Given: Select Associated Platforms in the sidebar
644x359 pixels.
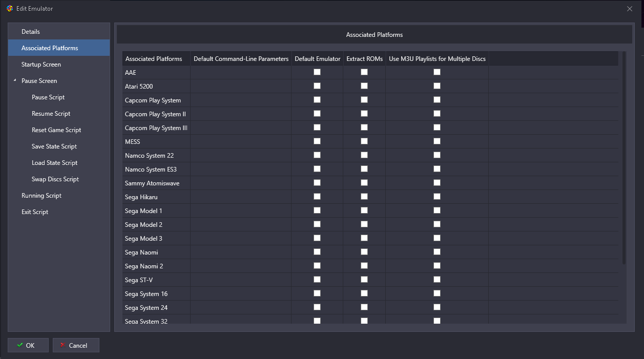Looking at the screenshot, I should (x=59, y=48).
